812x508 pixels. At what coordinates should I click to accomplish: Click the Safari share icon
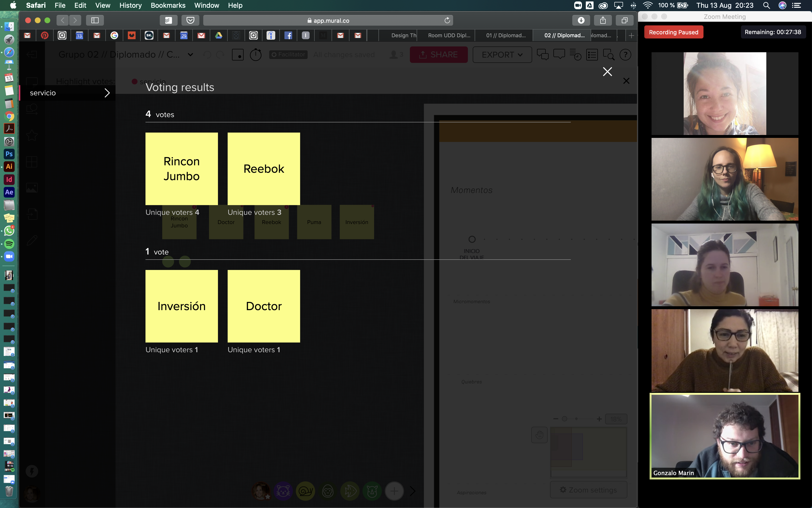[603, 21]
